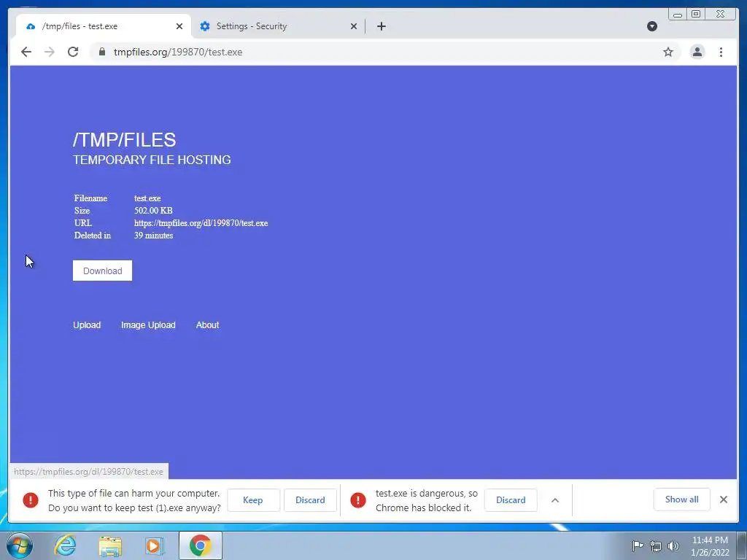This screenshot has height=560, width=747.
Task: Close the /tmp/files - test.exe tab
Action: (179, 26)
